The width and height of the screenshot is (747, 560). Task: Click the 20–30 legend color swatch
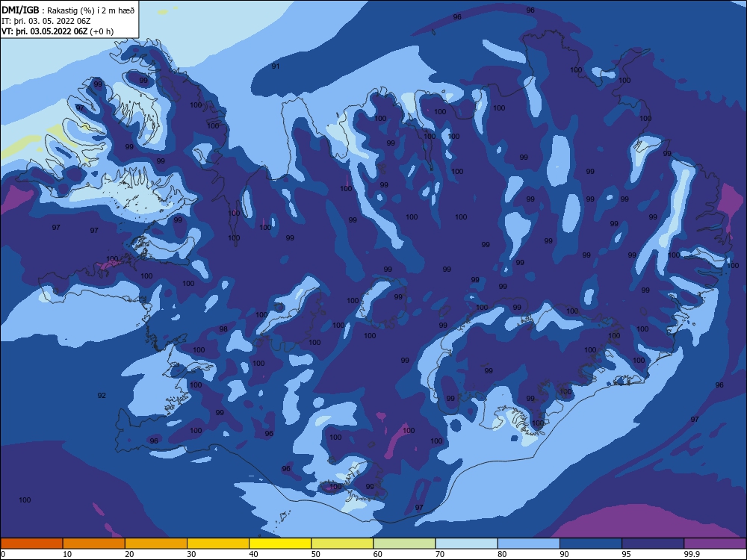pyautogui.click(x=156, y=544)
